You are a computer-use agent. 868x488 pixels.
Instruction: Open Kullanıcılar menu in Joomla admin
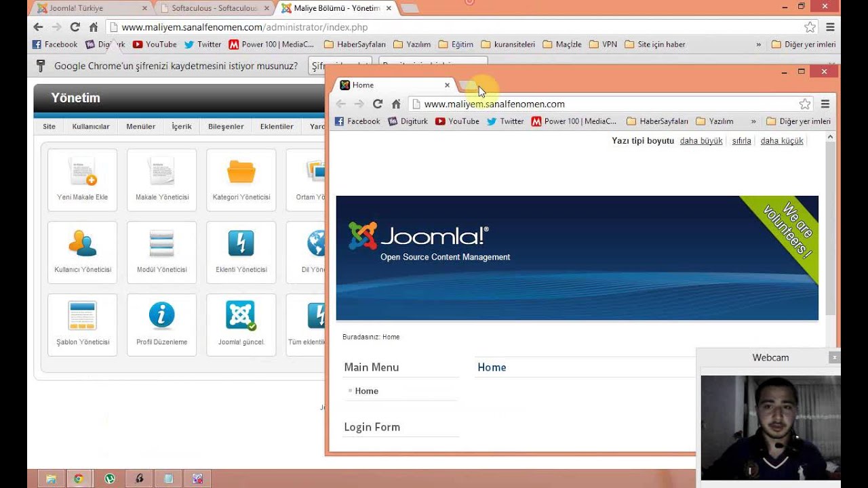click(x=91, y=126)
